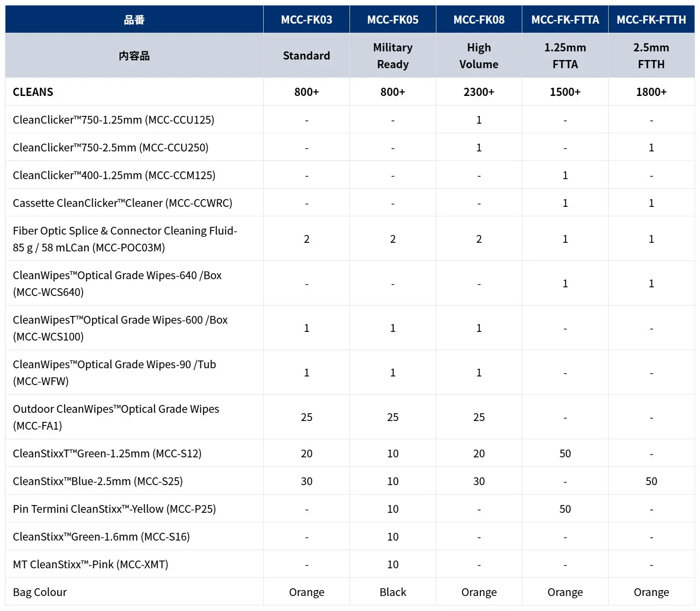The image size is (700, 611).
Task: Click the MCC-FK03 column header
Action: (306, 20)
